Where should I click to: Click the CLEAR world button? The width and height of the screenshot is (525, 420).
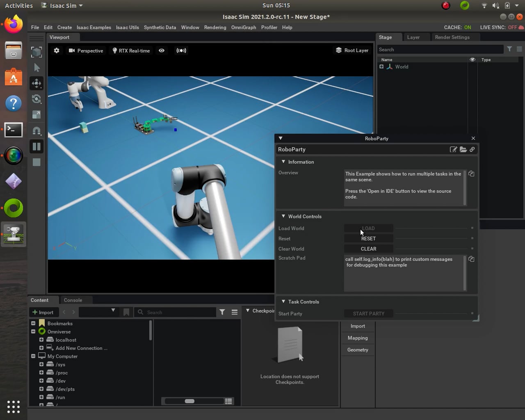coord(368,249)
